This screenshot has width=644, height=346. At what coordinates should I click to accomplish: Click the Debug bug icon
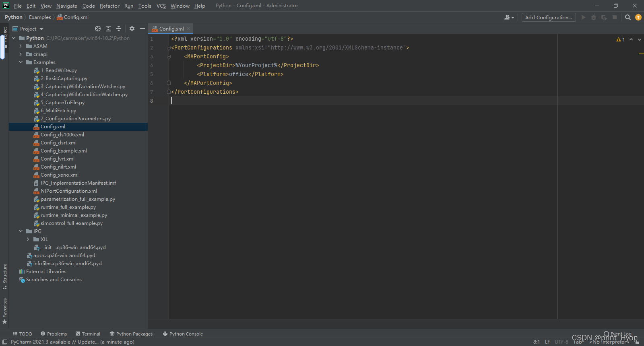coord(594,17)
